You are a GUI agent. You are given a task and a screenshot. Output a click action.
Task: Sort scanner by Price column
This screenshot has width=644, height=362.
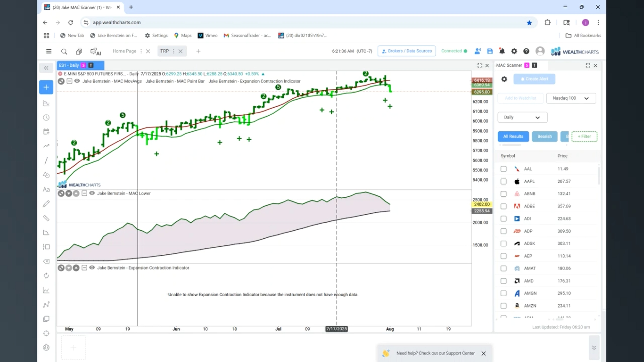(x=562, y=156)
